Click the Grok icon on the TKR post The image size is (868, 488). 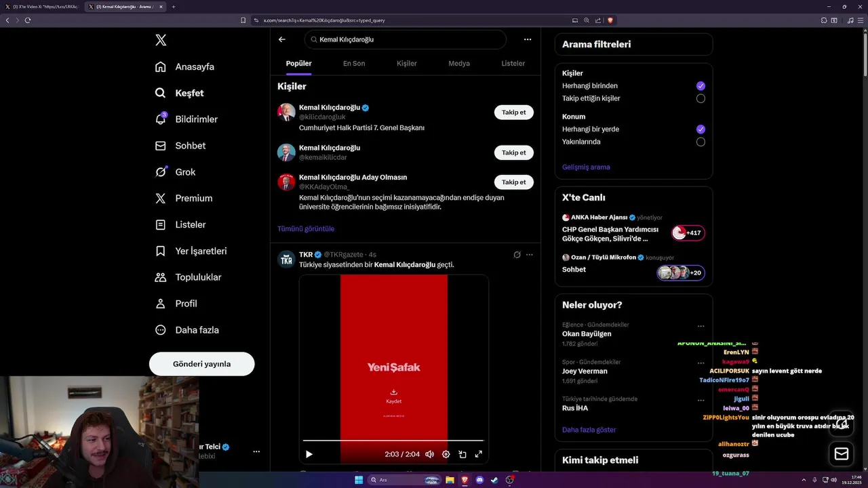click(x=517, y=255)
